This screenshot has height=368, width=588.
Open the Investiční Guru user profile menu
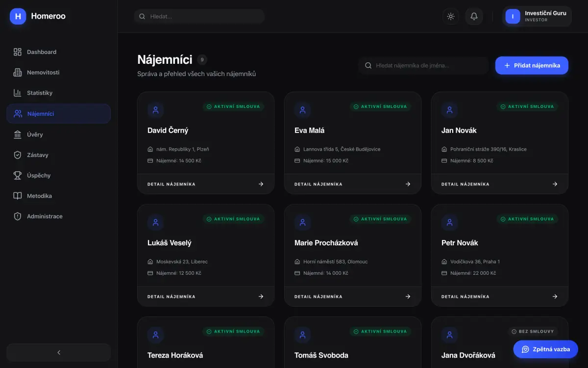(x=537, y=16)
